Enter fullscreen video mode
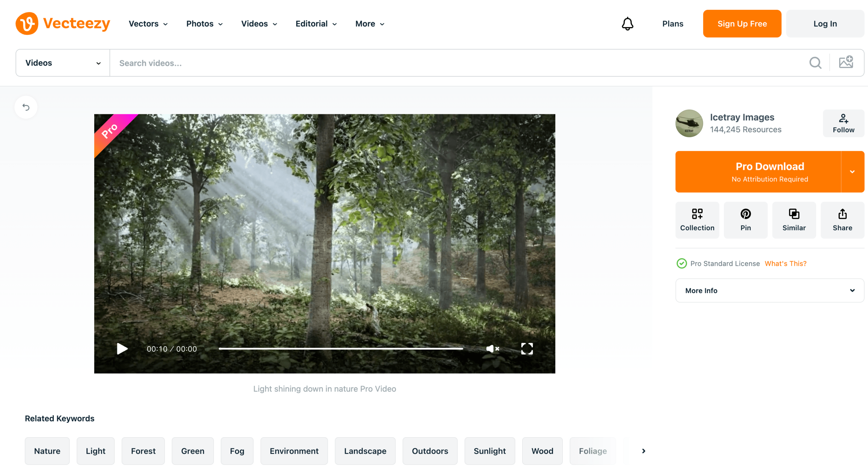This screenshot has width=868, height=468. [x=527, y=349]
